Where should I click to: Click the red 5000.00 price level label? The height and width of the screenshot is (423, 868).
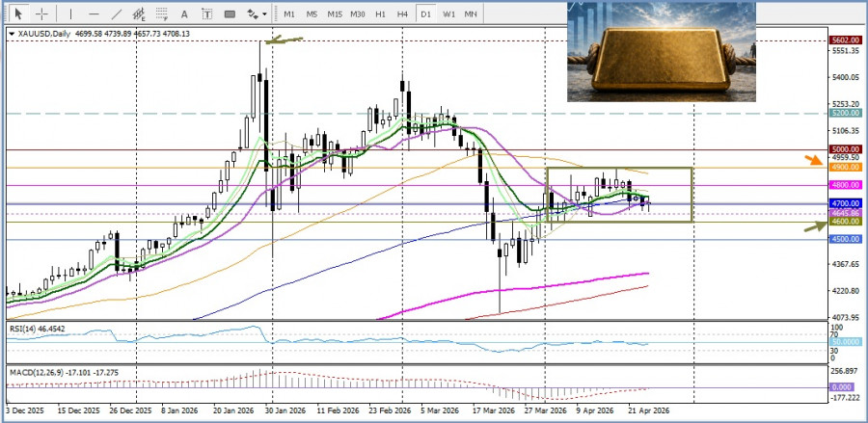[845, 149]
